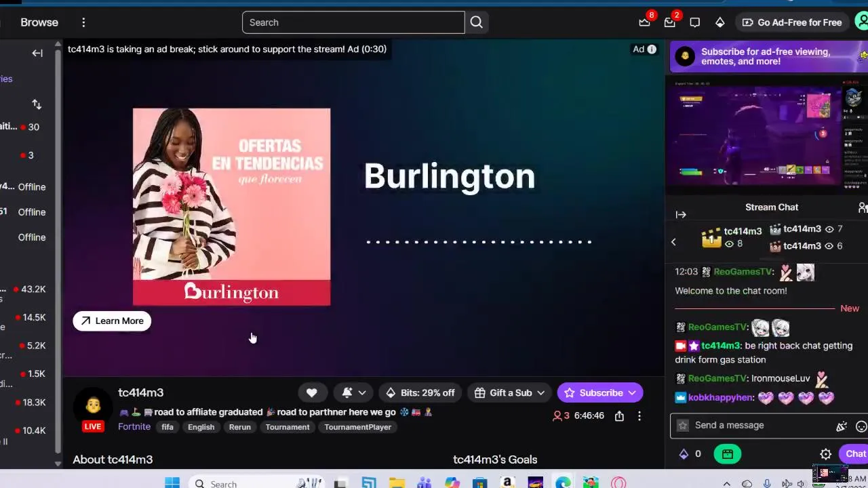The width and height of the screenshot is (868, 488).
Task: Click the share stream icon
Action: point(619,416)
